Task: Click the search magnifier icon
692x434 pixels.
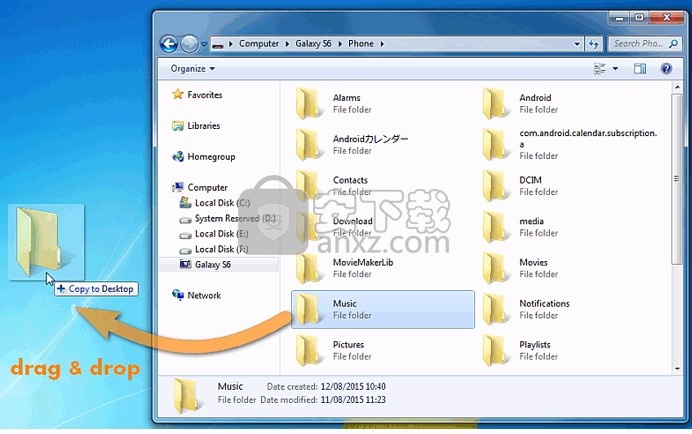Action: [673, 44]
